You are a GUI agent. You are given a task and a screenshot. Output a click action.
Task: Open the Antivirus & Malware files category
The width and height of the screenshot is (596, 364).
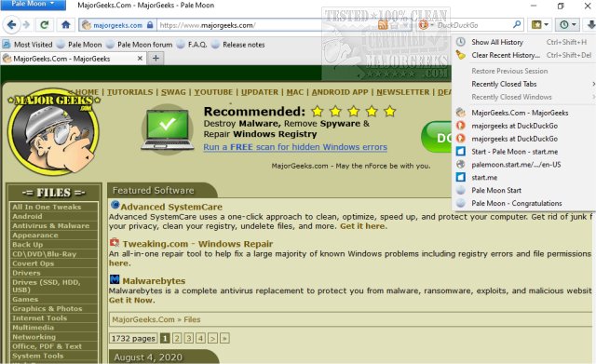point(51,225)
